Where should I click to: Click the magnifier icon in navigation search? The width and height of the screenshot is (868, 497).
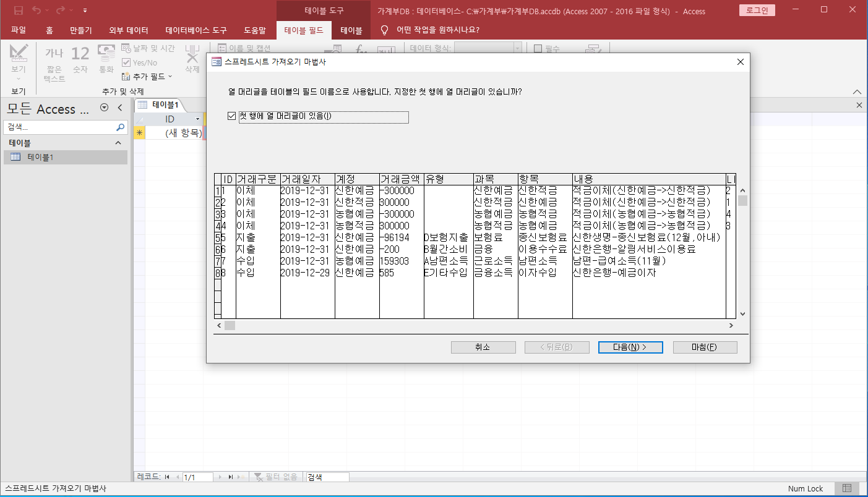(121, 127)
